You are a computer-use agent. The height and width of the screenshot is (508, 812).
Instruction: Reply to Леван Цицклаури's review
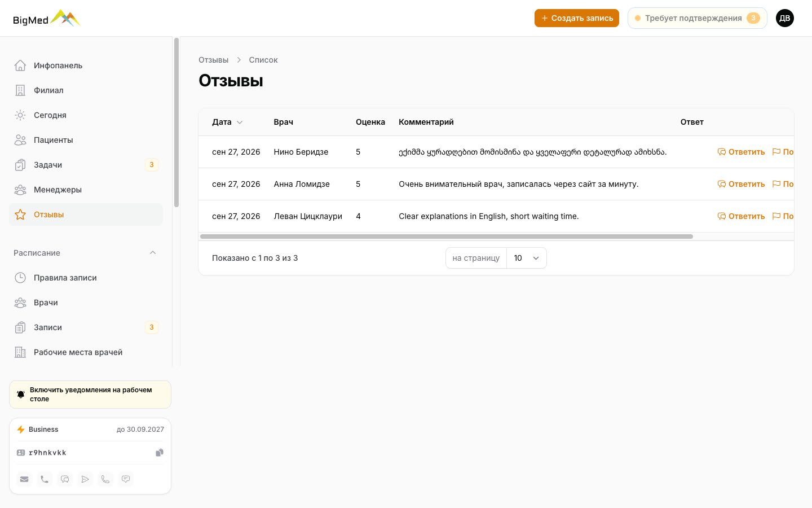point(741,216)
